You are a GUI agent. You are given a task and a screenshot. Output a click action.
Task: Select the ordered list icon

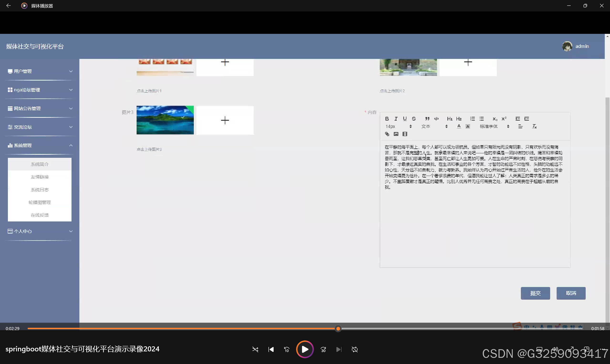pos(472,119)
